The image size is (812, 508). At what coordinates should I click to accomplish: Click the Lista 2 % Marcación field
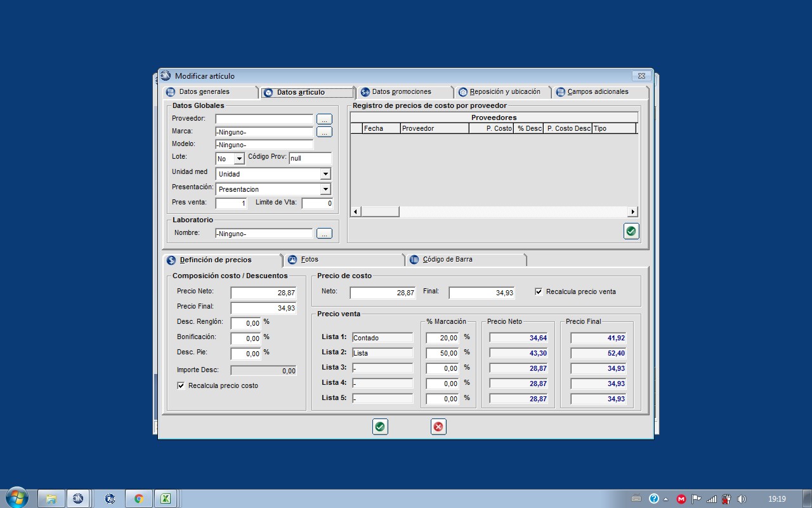click(x=443, y=353)
